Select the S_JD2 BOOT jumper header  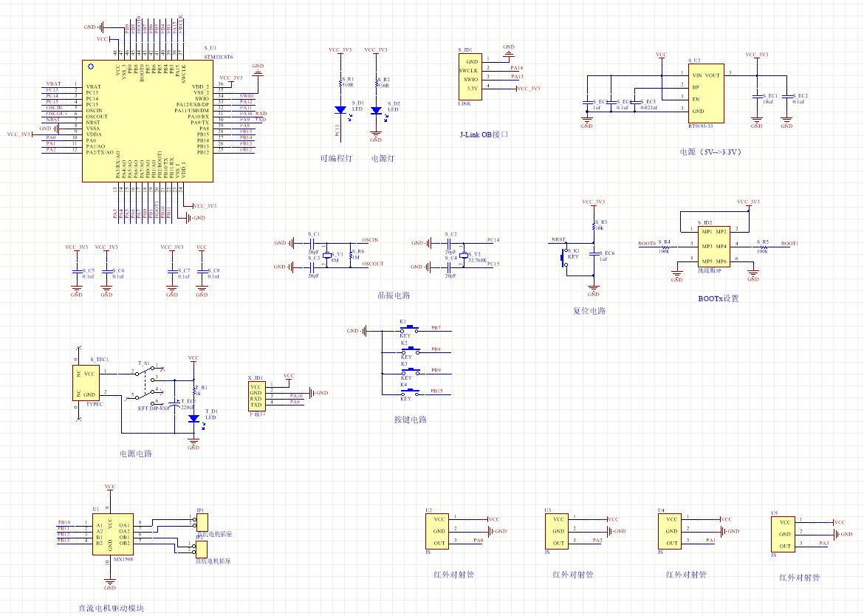704,246
